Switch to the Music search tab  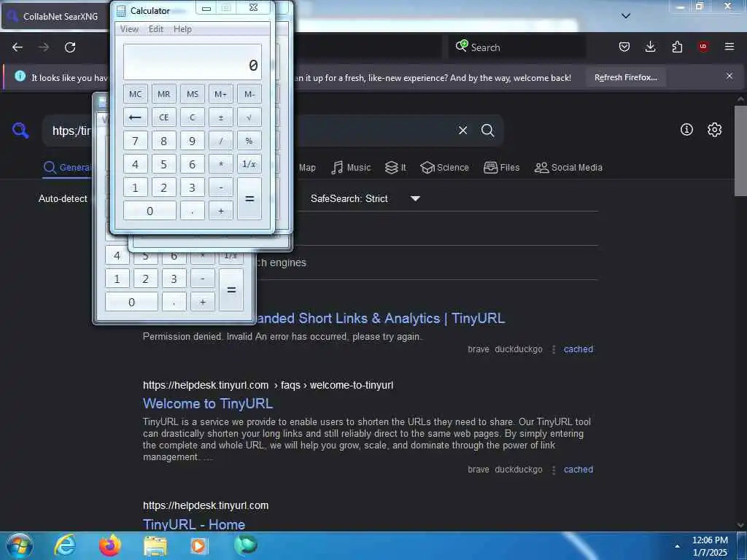(x=351, y=168)
